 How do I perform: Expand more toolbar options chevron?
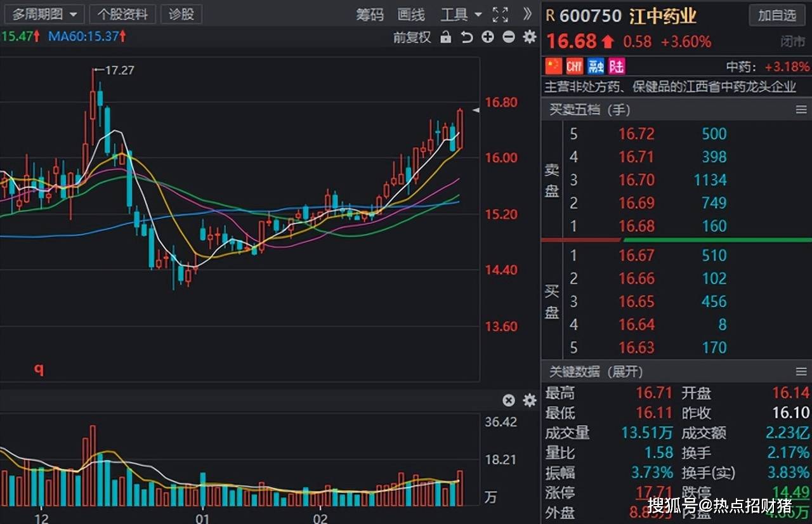pos(527,14)
